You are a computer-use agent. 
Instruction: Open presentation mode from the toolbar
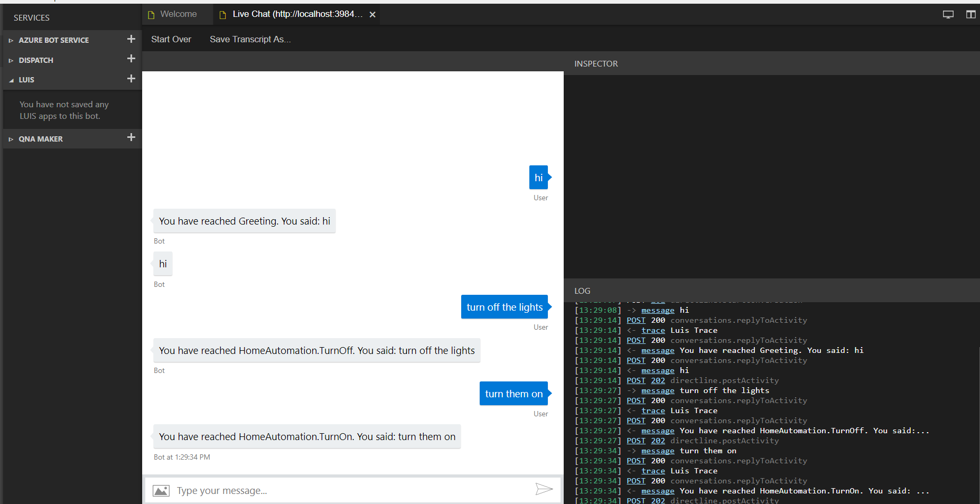[x=948, y=14]
